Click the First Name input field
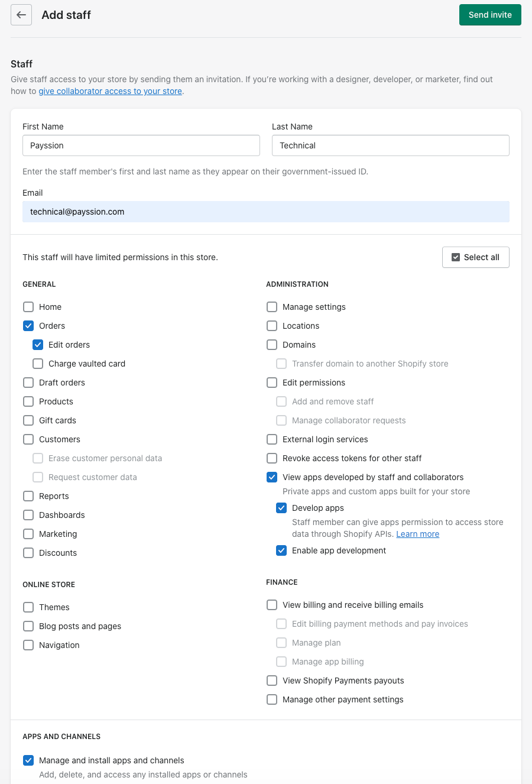The height and width of the screenshot is (784, 532). click(x=141, y=145)
